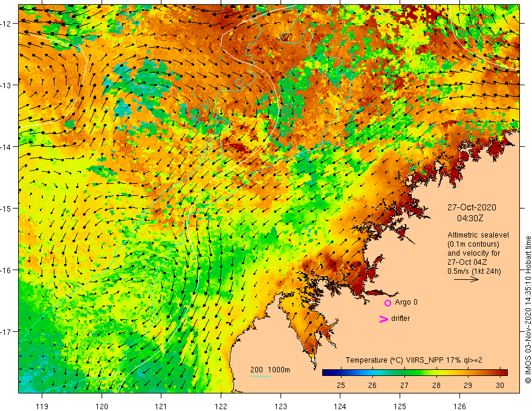Click the 25 value on temperature scale
Viewport: 532px width, 411px height.
pyautogui.click(x=340, y=385)
